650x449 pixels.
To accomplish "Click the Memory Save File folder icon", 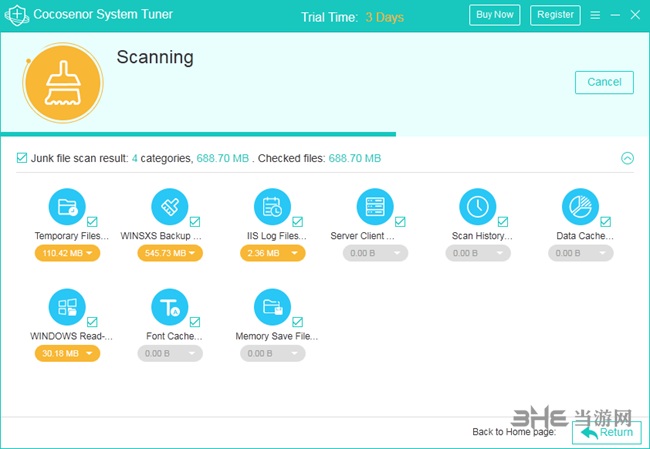I will pyautogui.click(x=272, y=307).
